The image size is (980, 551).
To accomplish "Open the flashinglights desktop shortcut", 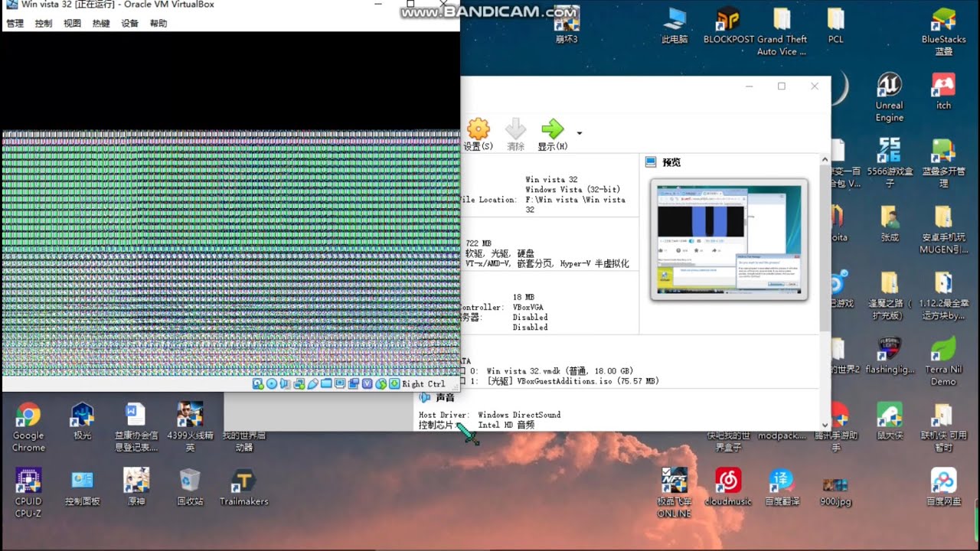I will (x=889, y=355).
